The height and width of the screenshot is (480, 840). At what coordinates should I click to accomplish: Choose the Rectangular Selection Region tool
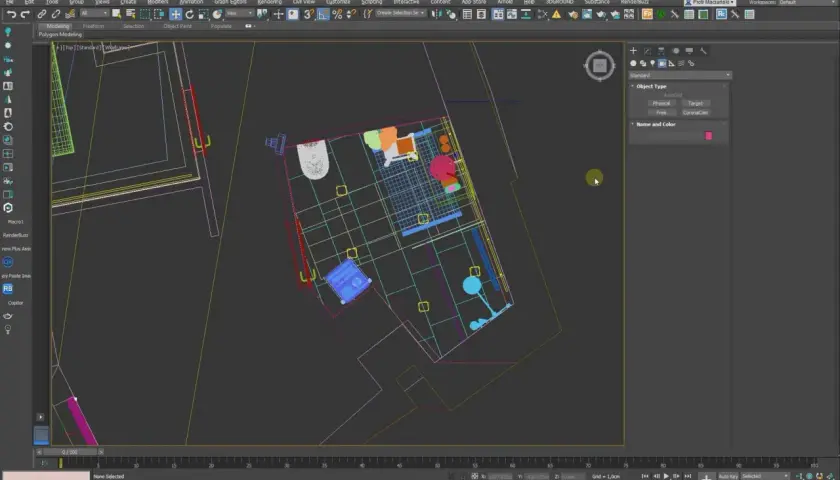(145, 14)
